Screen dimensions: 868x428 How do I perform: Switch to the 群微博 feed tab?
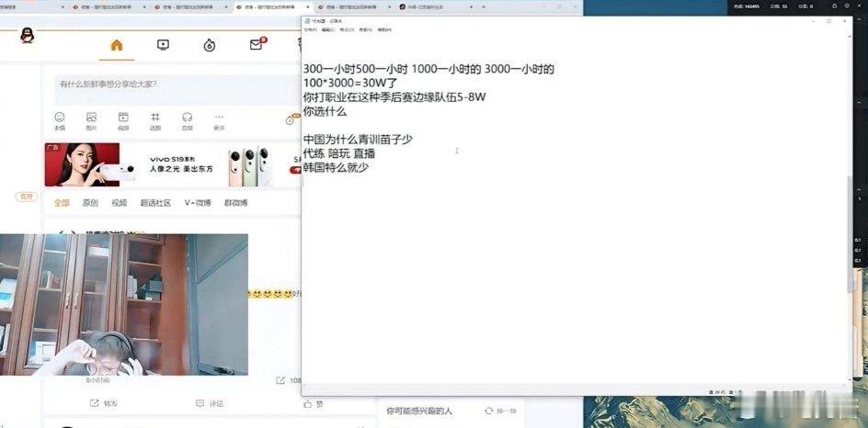(235, 203)
